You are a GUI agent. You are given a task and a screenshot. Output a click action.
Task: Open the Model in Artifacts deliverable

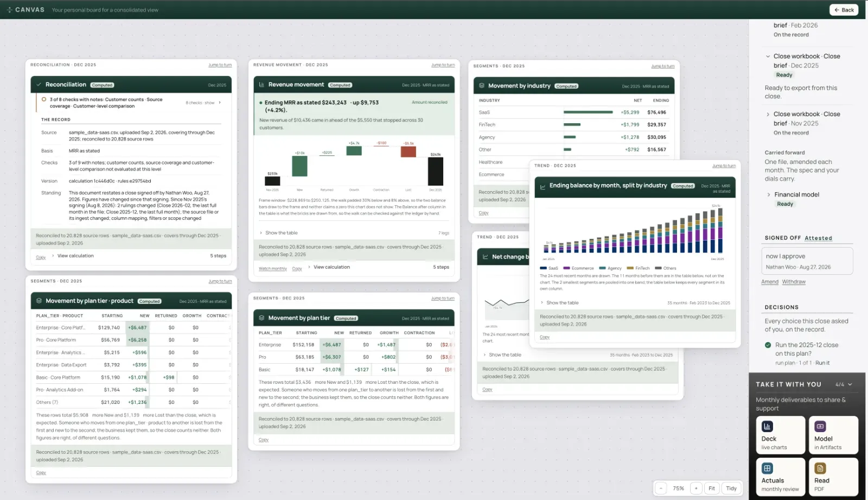pyautogui.click(x=833, y=435)
